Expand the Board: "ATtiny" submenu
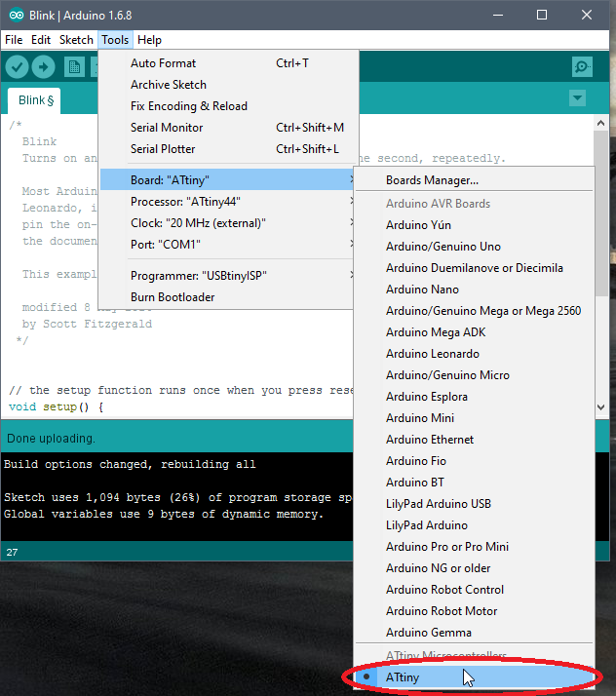This screenshot has height=696, width=616. pos(227,180)
